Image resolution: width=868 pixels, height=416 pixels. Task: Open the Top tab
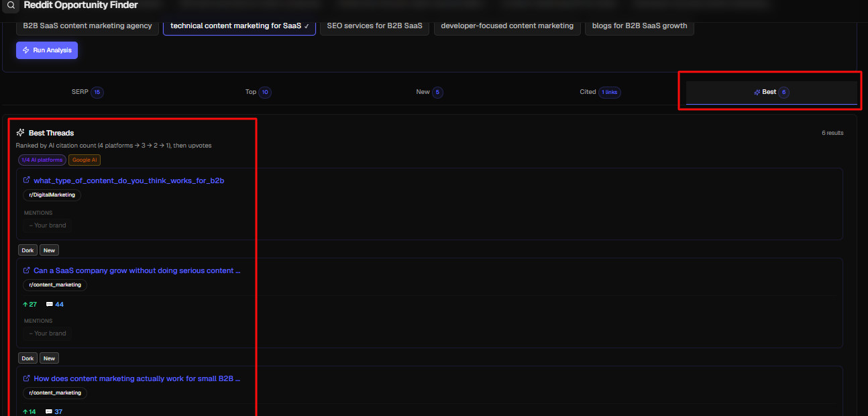258,92
